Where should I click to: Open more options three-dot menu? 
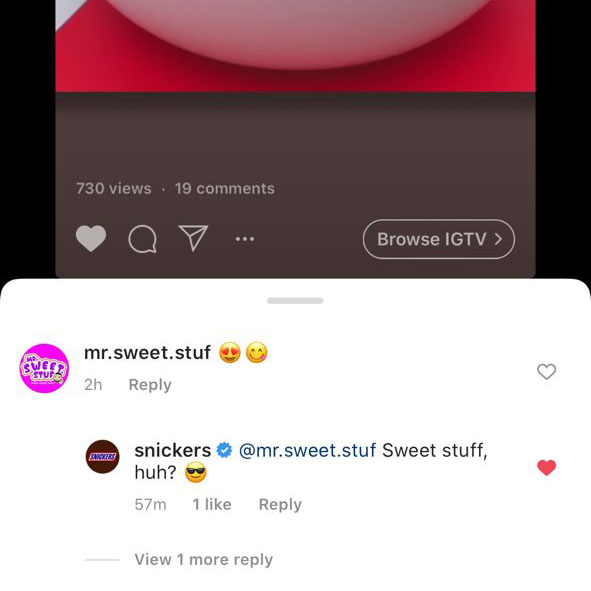point(245,239)
